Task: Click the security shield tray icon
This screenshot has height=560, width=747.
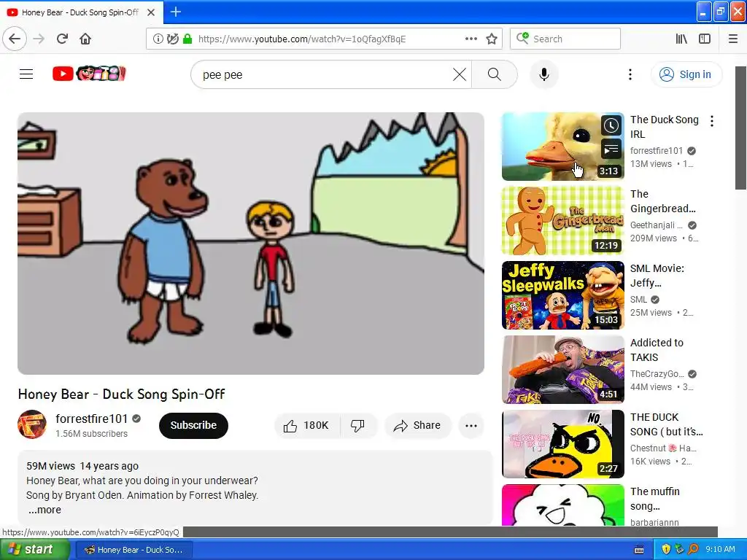Action: coord(666,550)
